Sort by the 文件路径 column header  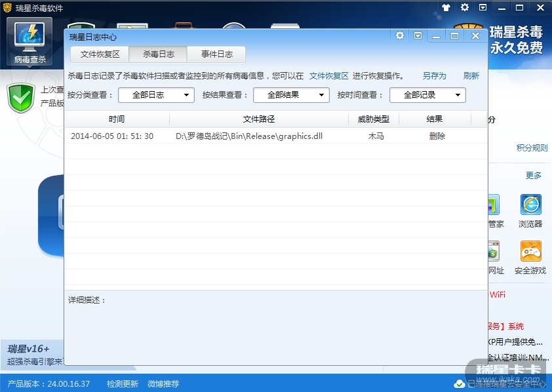(x=259, y=119)
